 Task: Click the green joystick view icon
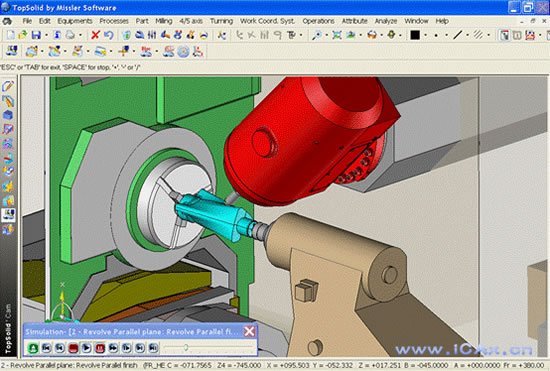[x=391, y=35]
